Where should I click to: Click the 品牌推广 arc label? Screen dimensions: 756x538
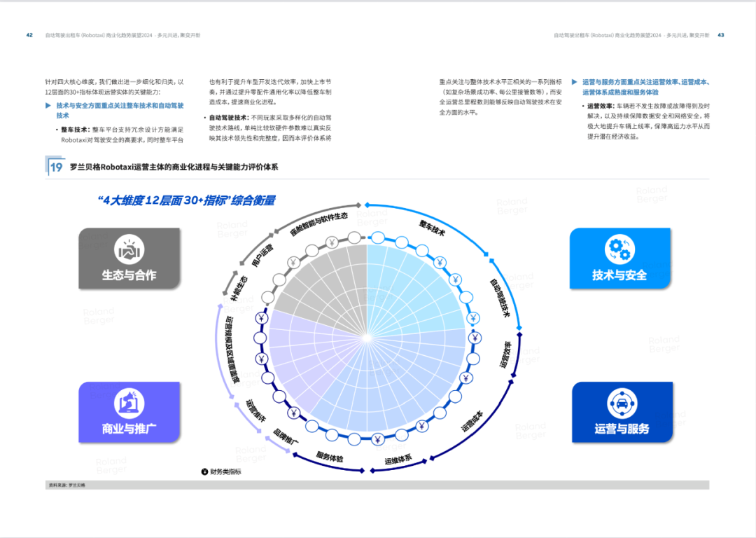tap(286, 436)
